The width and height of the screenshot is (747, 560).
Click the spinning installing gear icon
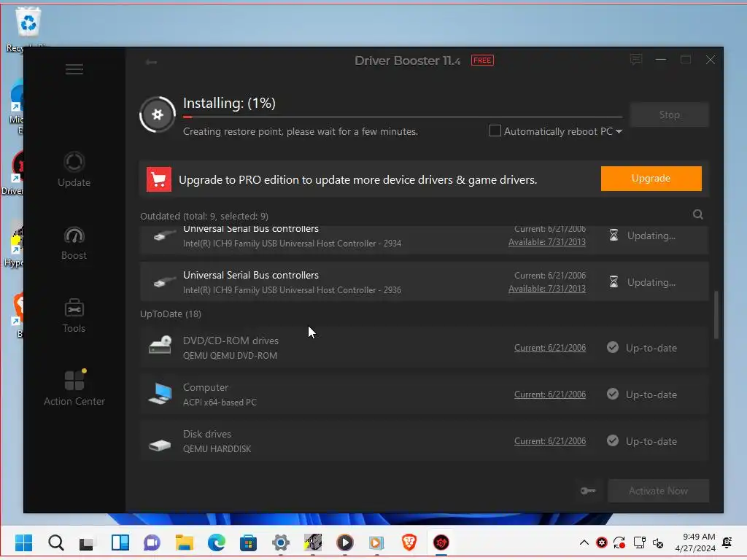[158, 114]
